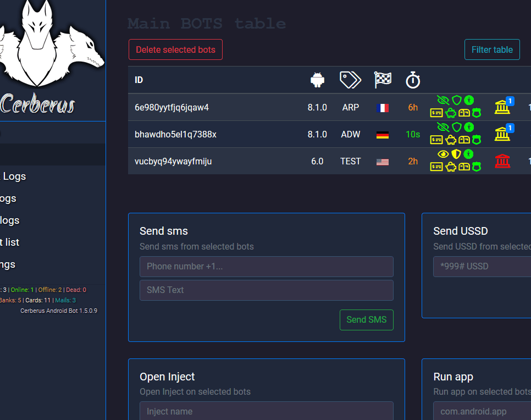Click the Cerberus Android Bot 1.5.0.9 version text
Image resolution: width=531 pixels, height=420 pixels.
pyautogui.click(x=59, y=311)
